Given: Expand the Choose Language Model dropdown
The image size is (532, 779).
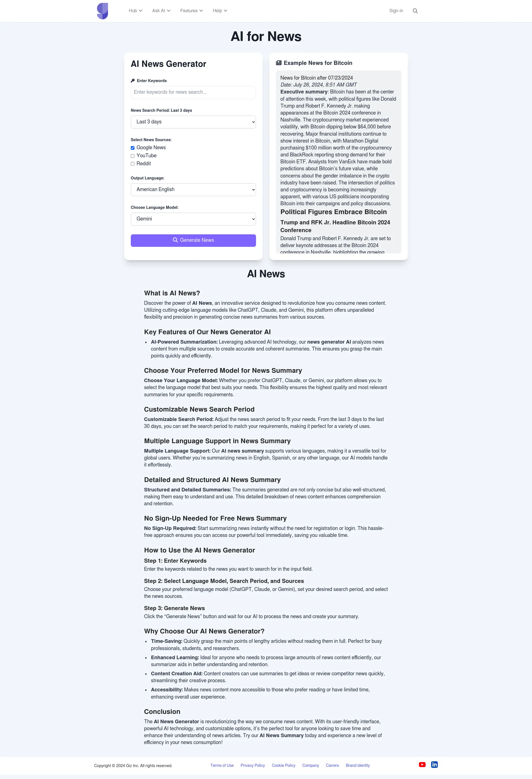Looking at the screenshot, I should [x=193, y=219].
